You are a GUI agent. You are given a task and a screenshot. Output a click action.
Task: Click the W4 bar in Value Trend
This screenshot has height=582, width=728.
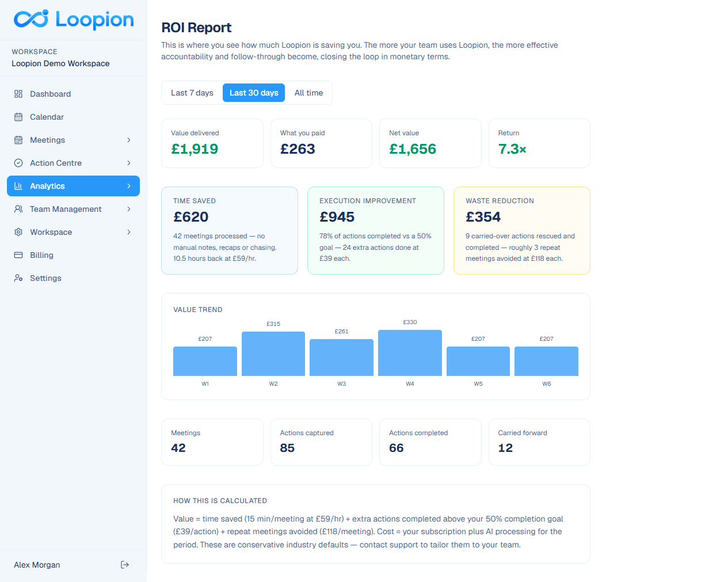(x=410, y=353)
